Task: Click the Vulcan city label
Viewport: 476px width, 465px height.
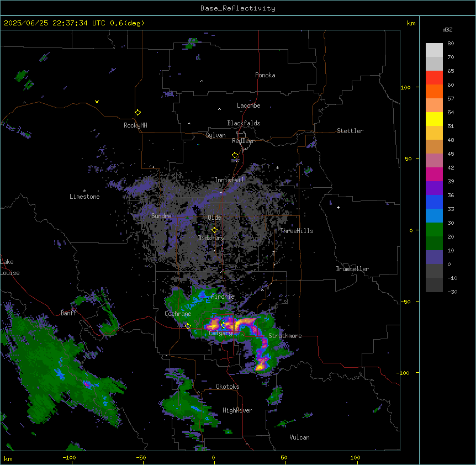Action: click(299, 437)
